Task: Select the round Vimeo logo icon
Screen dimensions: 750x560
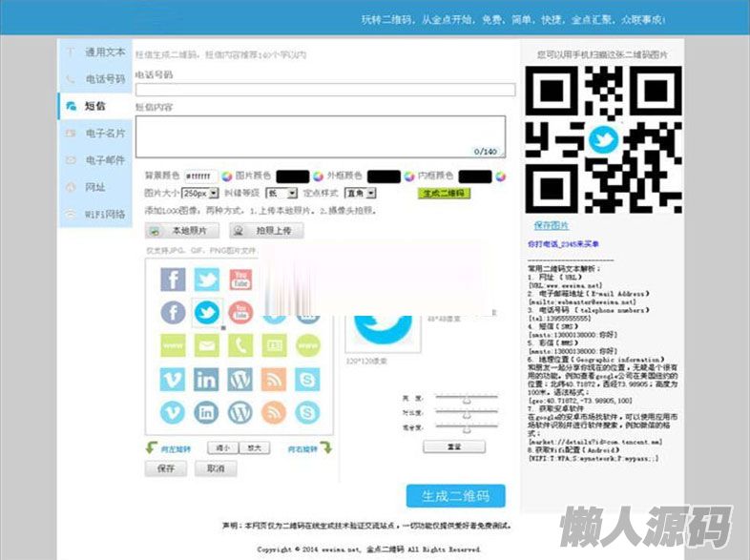Action: (173, 412)
